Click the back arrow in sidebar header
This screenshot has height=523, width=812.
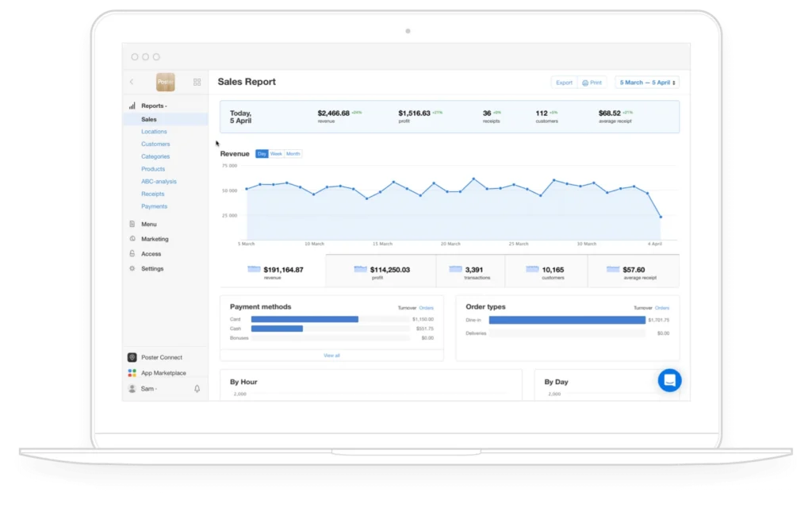point(132,82)
